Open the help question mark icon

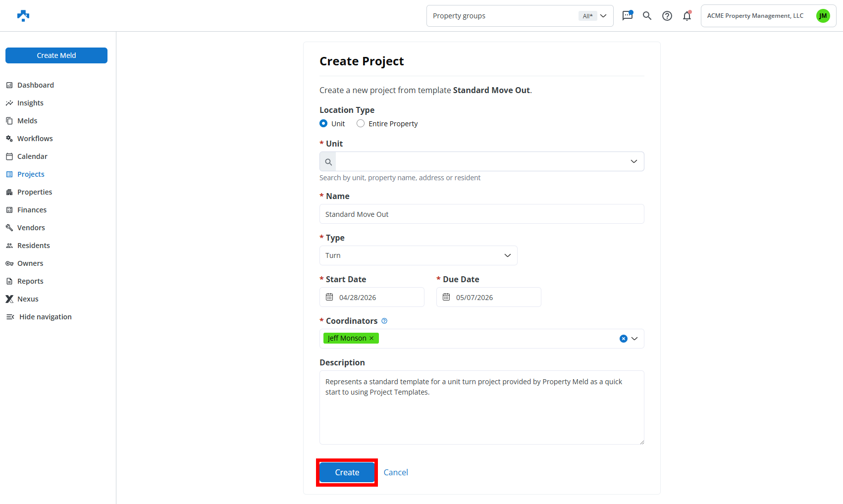667,16
